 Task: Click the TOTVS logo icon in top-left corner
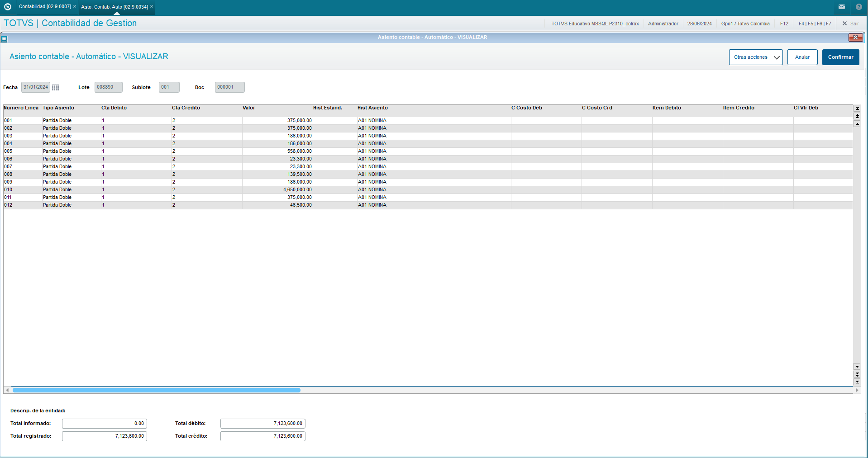click(x=8, y=7)
